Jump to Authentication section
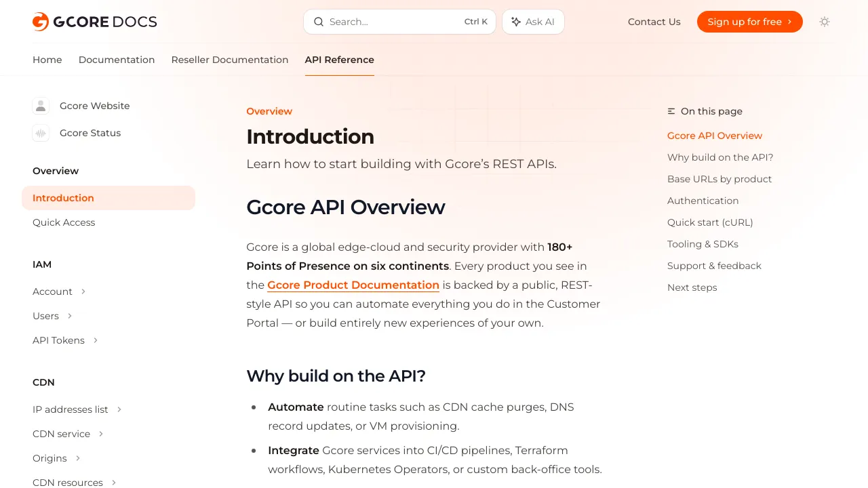The width and height of the screenshot is (868, 488). click(x=703, y=201)
